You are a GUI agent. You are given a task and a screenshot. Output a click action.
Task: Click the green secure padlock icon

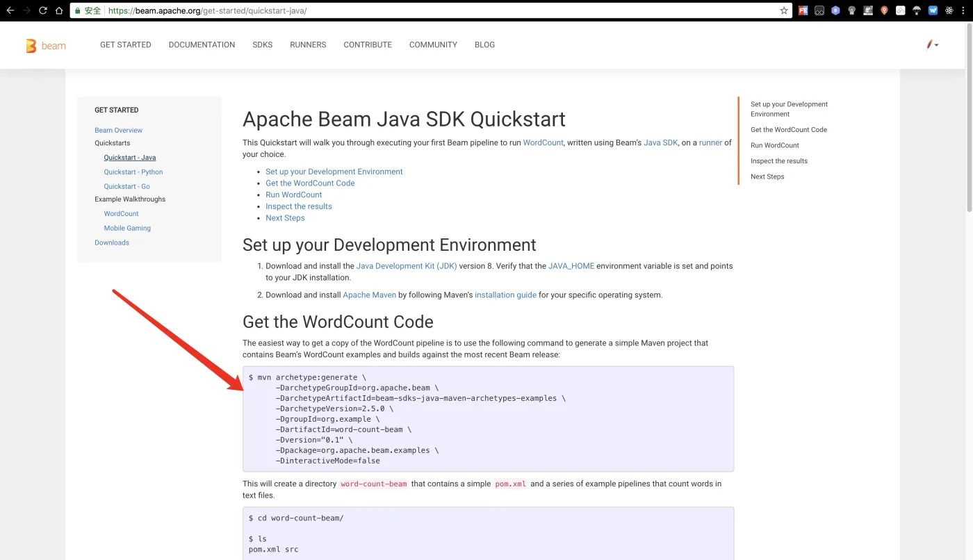pyautogui.click(x=77, y=10)
